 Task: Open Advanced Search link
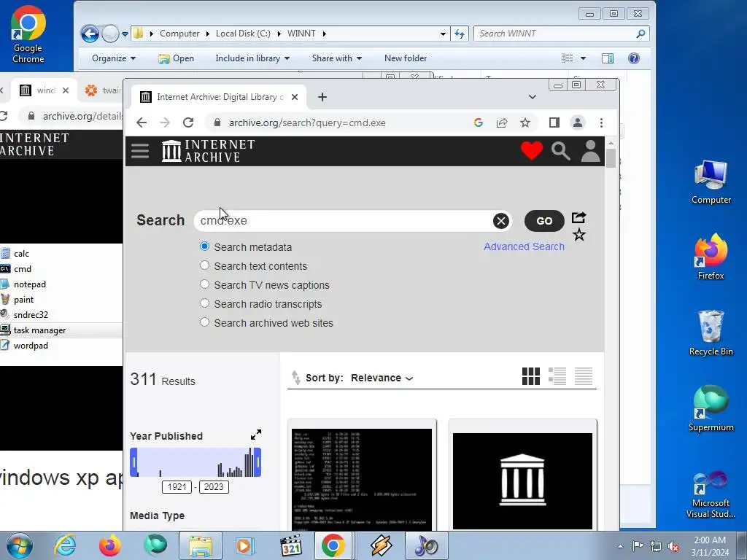click(x=524, y=246)
